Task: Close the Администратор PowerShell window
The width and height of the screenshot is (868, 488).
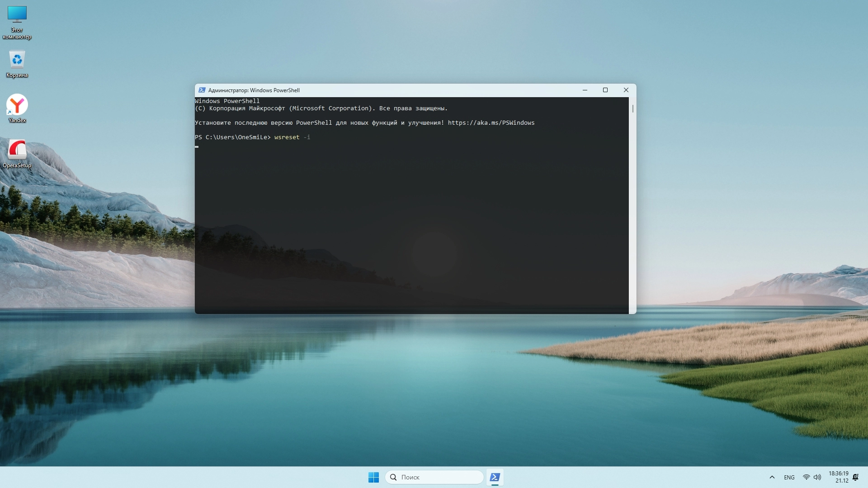Action: tap(626, 90)
